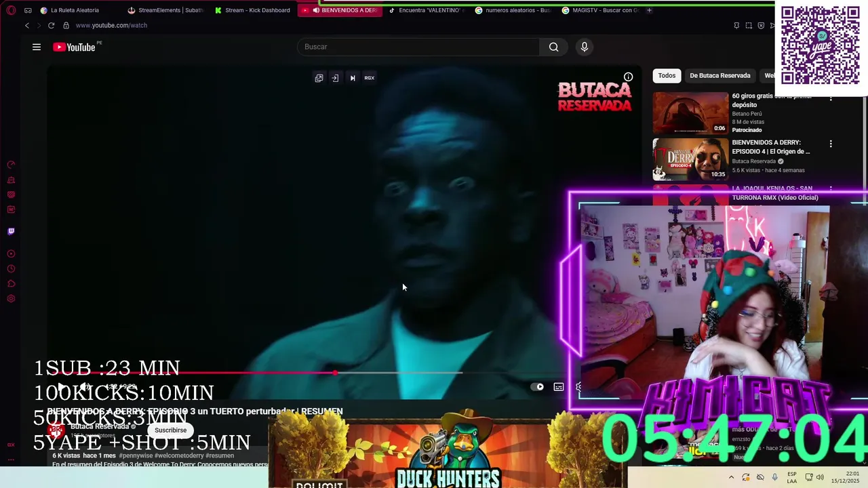This screenshot has height=488, width=868.
Task: Start voice search with the microphone button
Action: [585, 47]
